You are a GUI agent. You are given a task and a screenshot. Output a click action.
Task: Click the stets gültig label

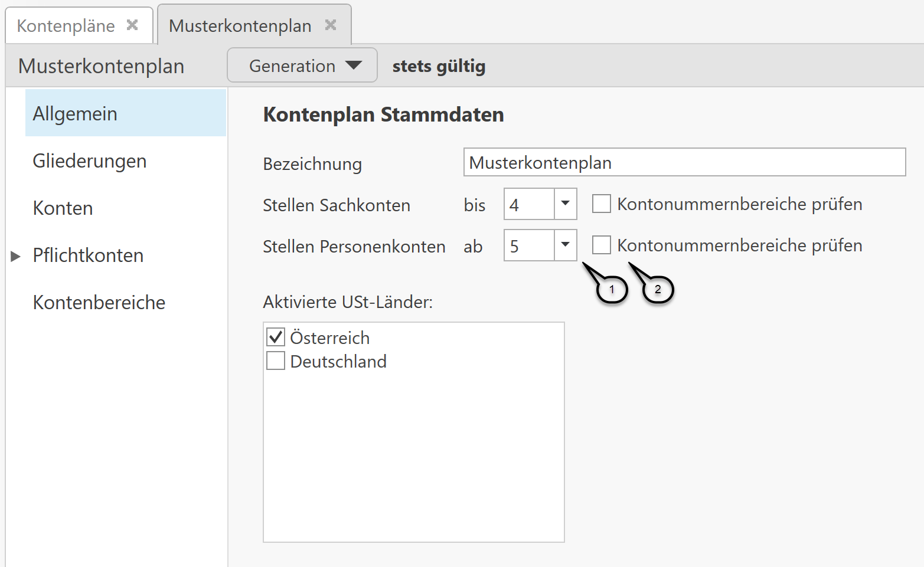pyautogui.click(x=438, y=65)
